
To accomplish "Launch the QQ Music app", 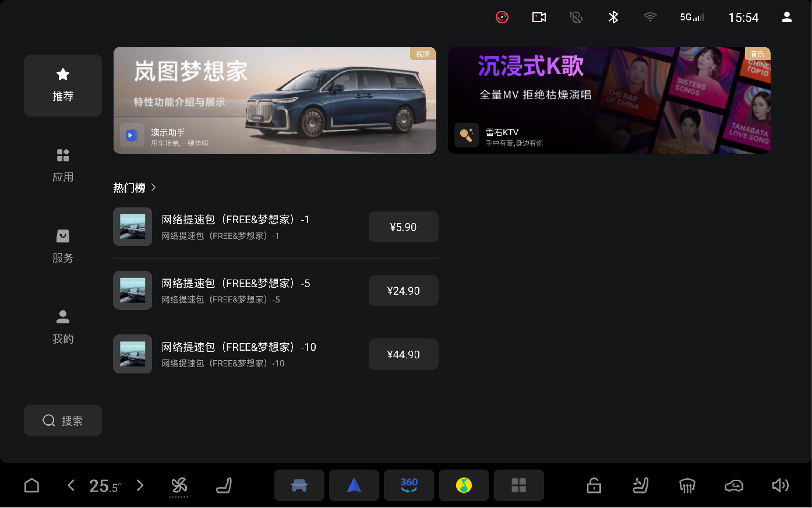I will click(464, 485).
